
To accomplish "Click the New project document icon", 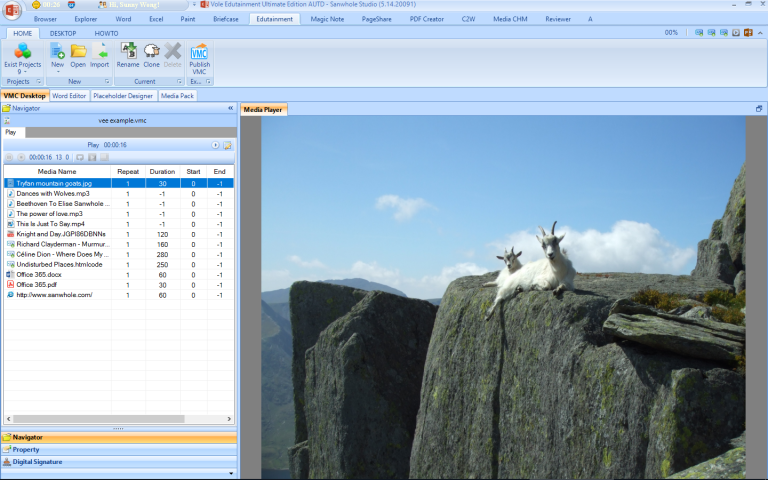I will point(57,51).
